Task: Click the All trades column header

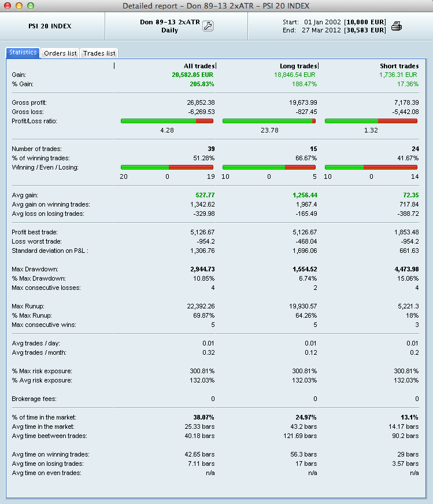Action: (x=199, y=66)
